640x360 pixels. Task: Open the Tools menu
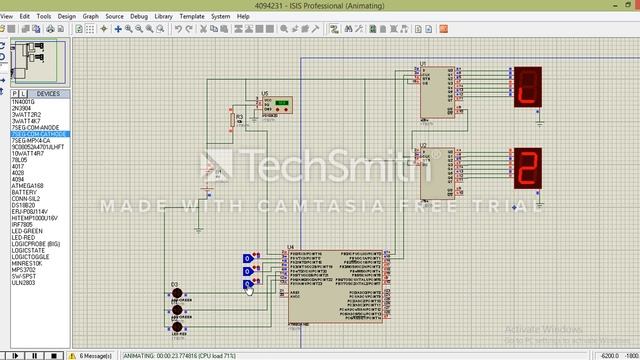tap(44, 16)
